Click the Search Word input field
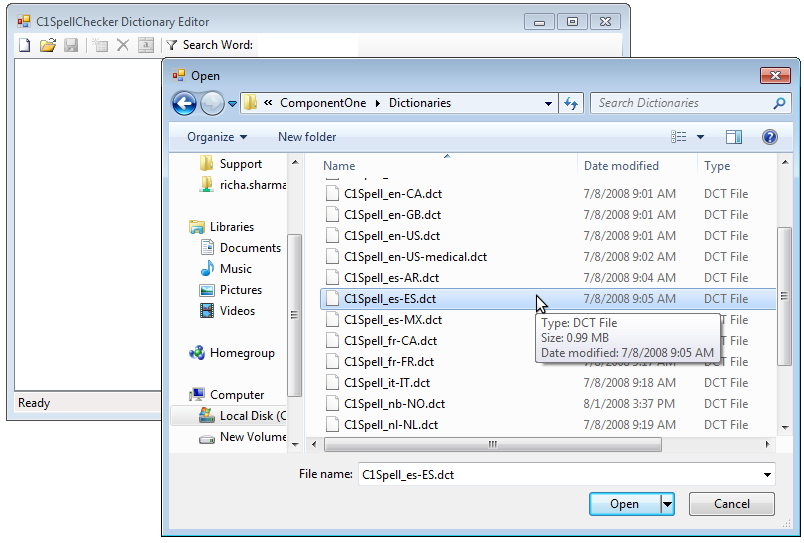 [x=306, y=45]
